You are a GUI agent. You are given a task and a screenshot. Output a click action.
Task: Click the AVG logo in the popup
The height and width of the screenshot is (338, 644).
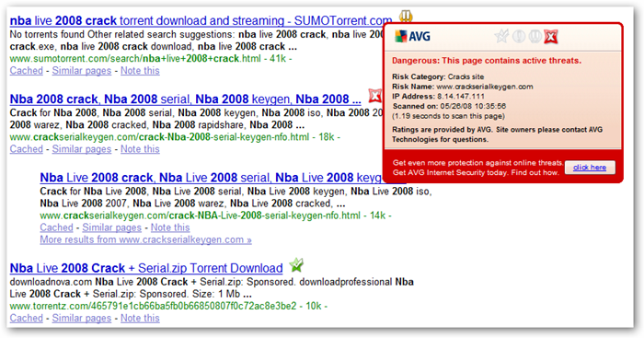(412, 37)
